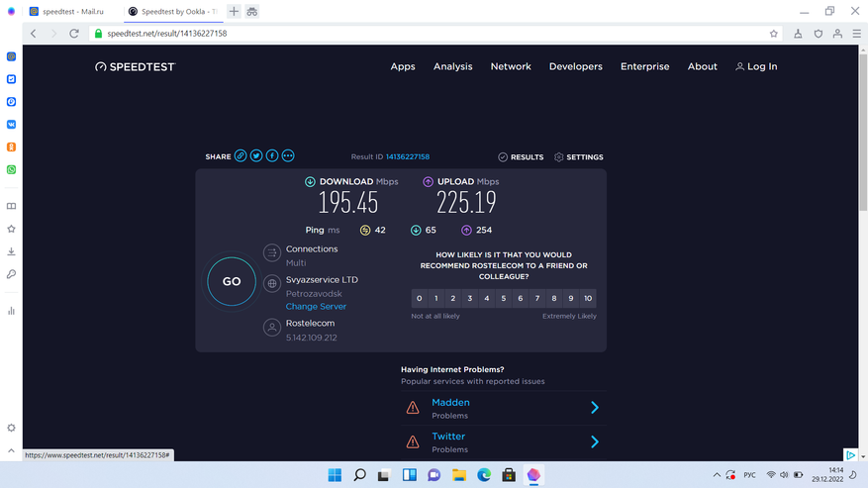
Task: Open taskbar clock and date
Action: [x=827, y=475]
